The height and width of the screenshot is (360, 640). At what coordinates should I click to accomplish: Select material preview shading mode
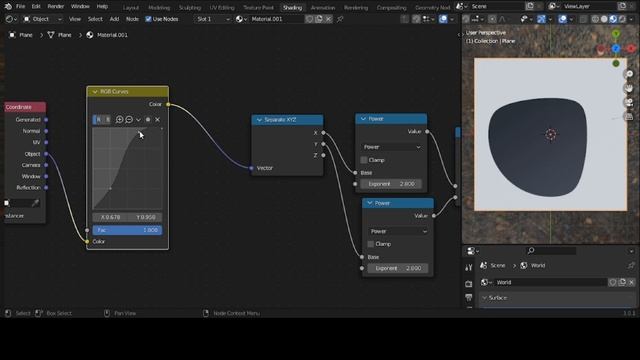[x=613, y=19]
